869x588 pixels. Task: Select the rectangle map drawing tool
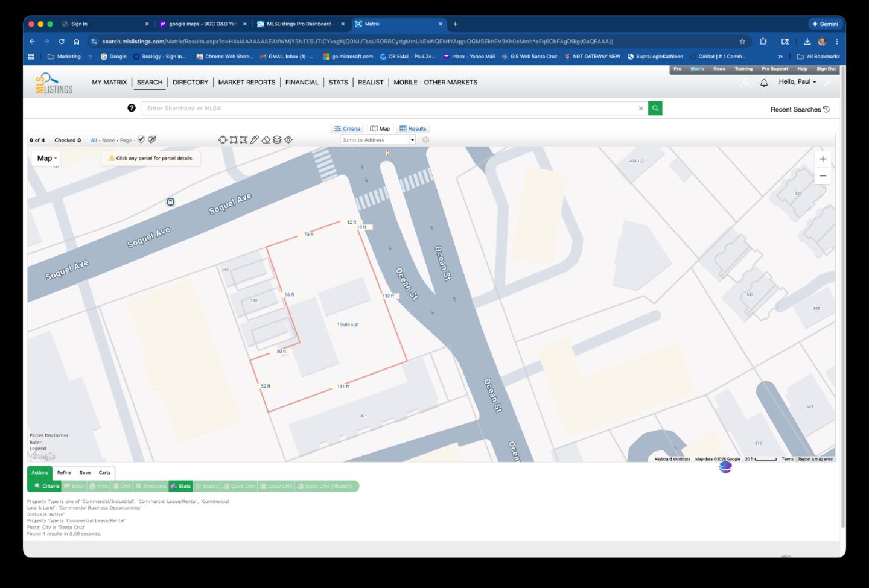pyautogui.click(x=234, y=140)
